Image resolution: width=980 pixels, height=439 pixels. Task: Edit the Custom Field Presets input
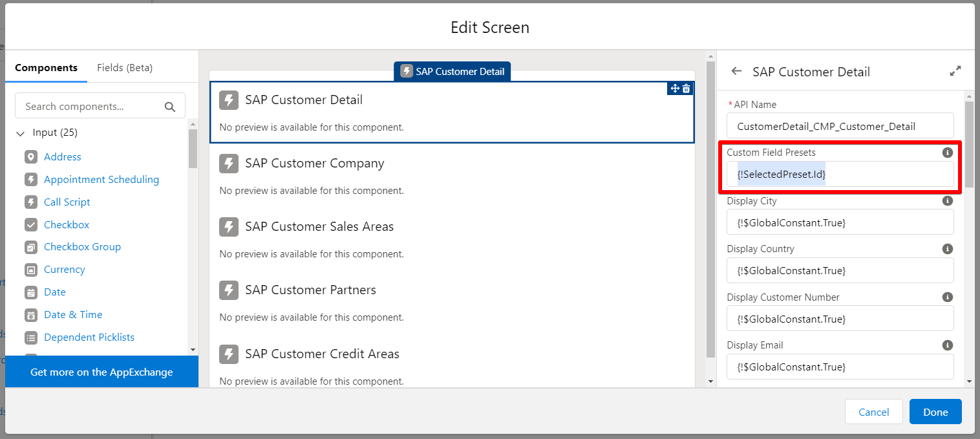tap(840, 175)
